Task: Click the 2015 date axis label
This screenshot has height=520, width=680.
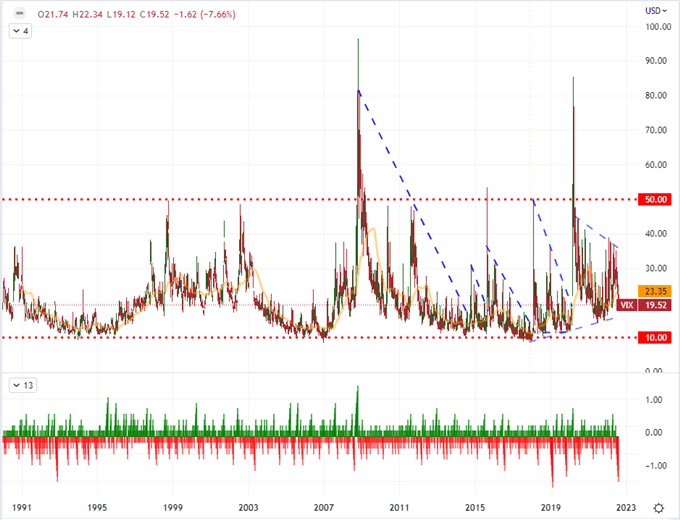Action: coord(475,507)
